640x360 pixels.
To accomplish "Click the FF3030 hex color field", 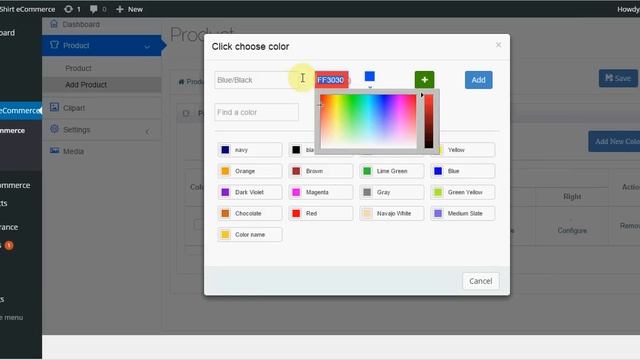I will [331, 80].
